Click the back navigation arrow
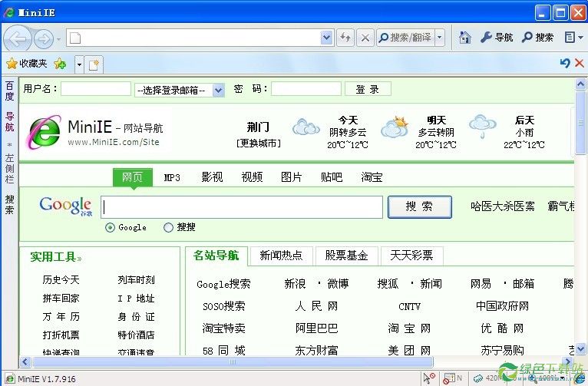 (18, 38)
